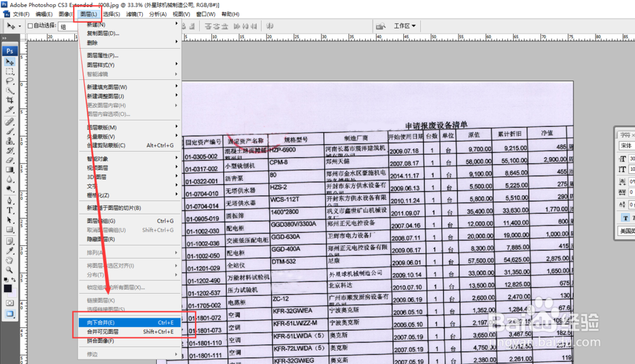Open the 编辑(E) menu
Screen dimensions: 635x364
tap(44, 14)
